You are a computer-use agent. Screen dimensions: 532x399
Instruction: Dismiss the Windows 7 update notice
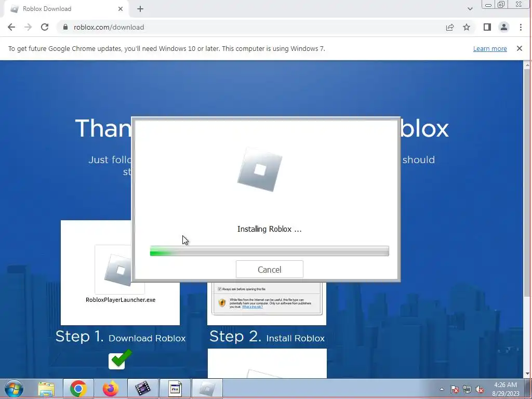(x=520, y=48)
